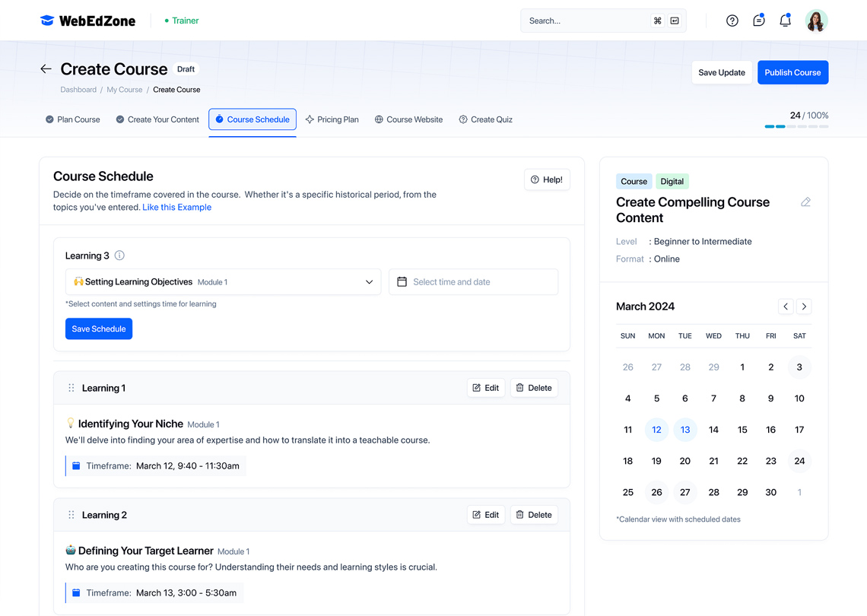This screenshot has height=616, width=867.
Task: Click the info icon next to Learning 3
Action: click(x=119, y=256)
